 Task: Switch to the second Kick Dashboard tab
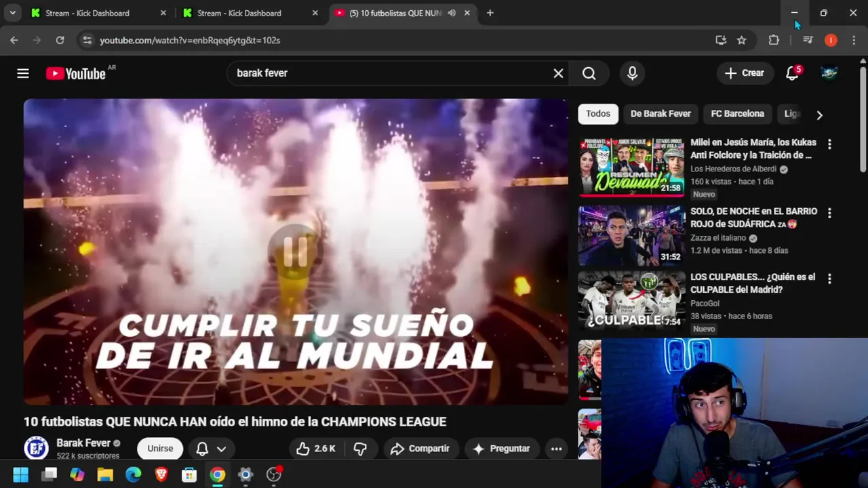tap(251, 13)
